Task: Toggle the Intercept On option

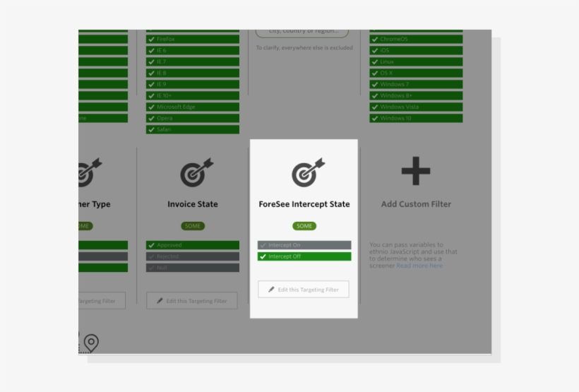Action: tap(304, 245)
